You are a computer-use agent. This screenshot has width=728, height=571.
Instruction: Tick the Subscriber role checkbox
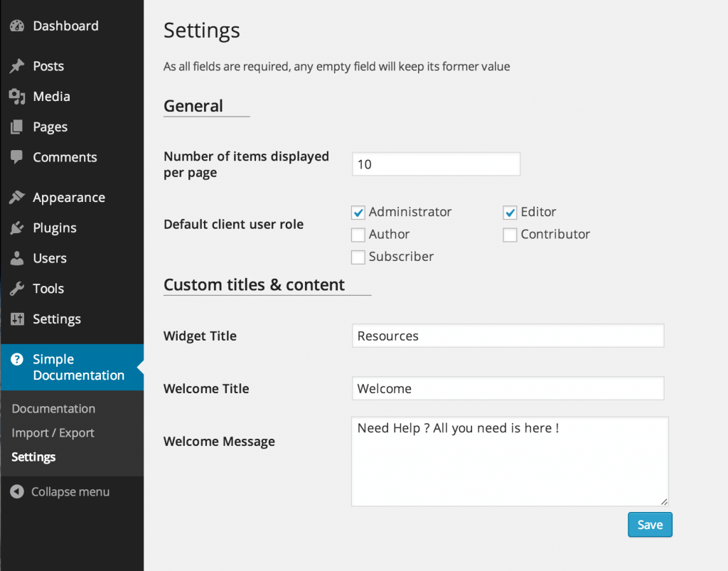click(x=358, y=257)
